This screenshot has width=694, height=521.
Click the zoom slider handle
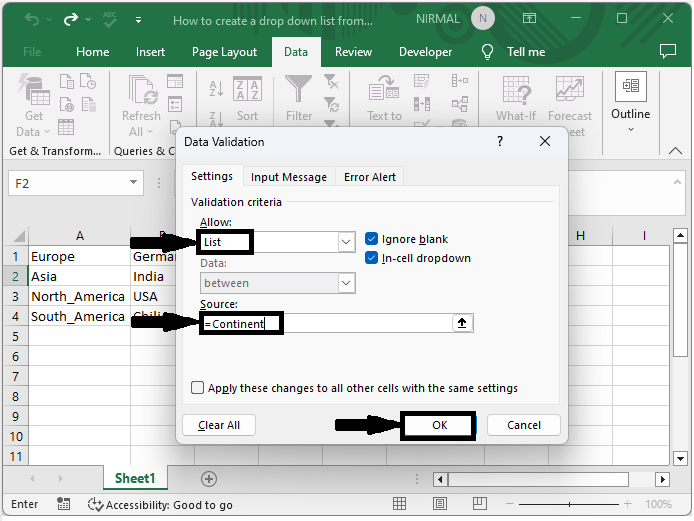point(569,504)
